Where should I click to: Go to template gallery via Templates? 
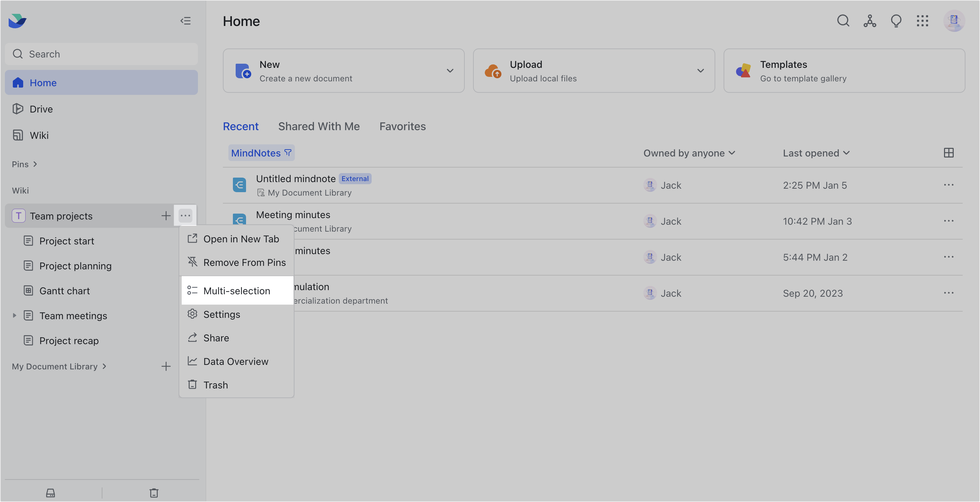(x=803, y=71)
